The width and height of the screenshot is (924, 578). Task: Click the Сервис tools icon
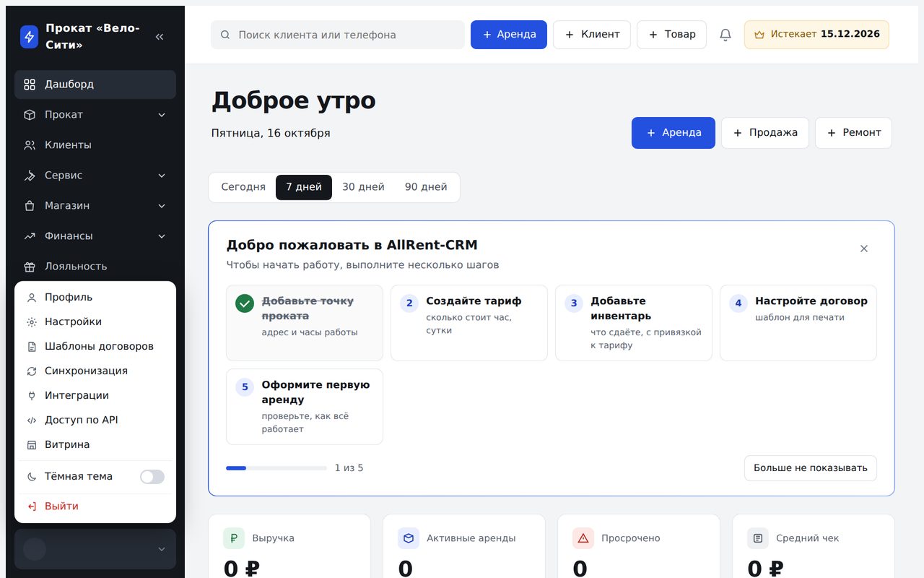coord(30,176)
